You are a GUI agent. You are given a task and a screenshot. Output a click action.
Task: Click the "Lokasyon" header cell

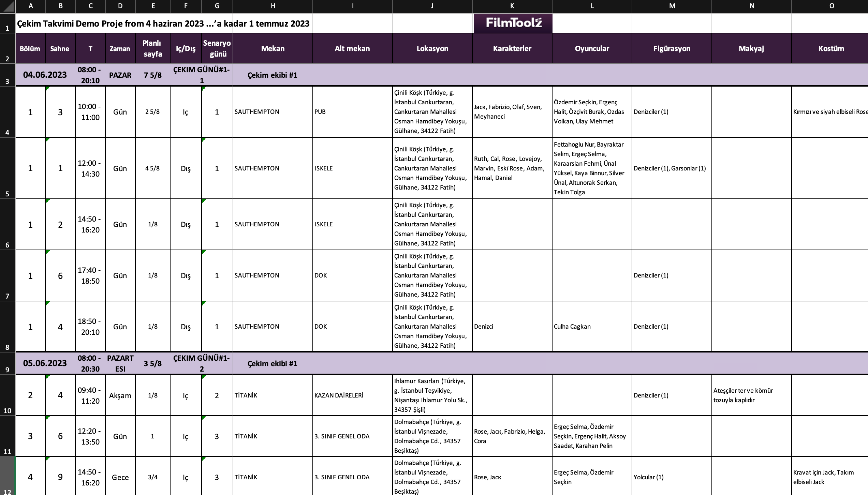click(x=432, y=48)
